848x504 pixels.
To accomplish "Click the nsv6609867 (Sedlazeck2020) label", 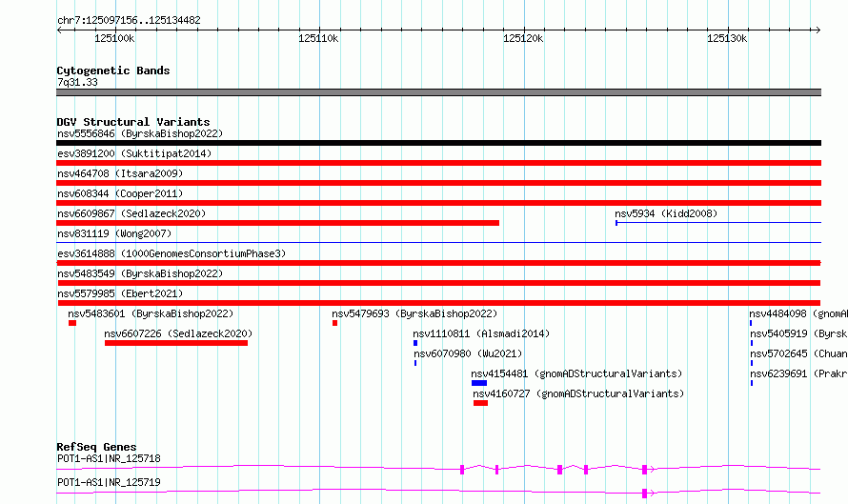I will point(131,213).
